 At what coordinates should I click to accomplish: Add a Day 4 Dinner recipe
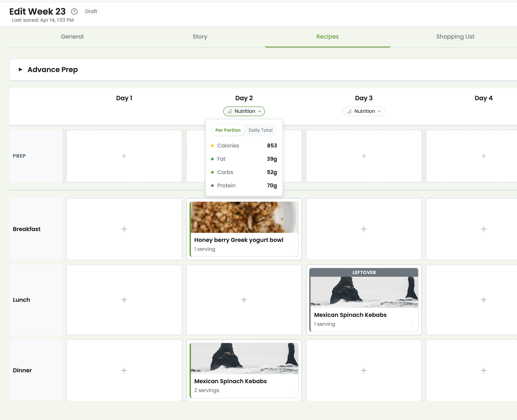(483, 370)
